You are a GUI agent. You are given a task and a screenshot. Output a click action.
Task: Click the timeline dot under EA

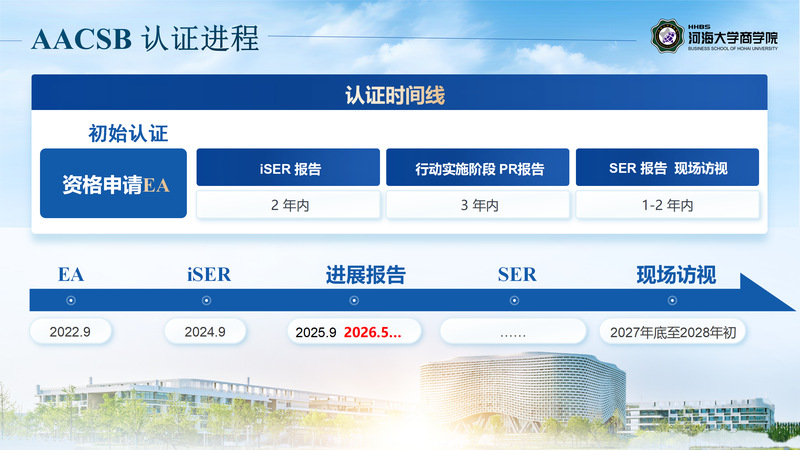point(70,301)
